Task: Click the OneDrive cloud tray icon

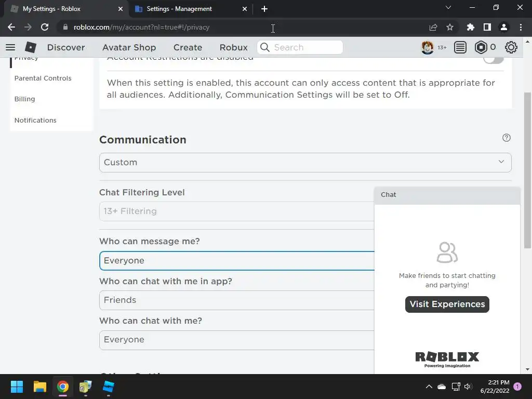Action: pyautogui.click(x=442, y=387)
